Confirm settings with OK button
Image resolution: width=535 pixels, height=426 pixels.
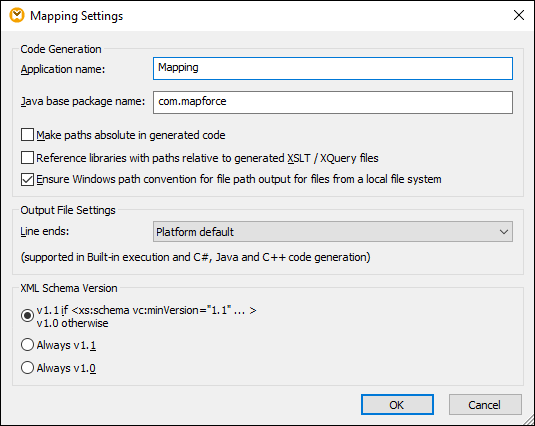coord(397,405)
